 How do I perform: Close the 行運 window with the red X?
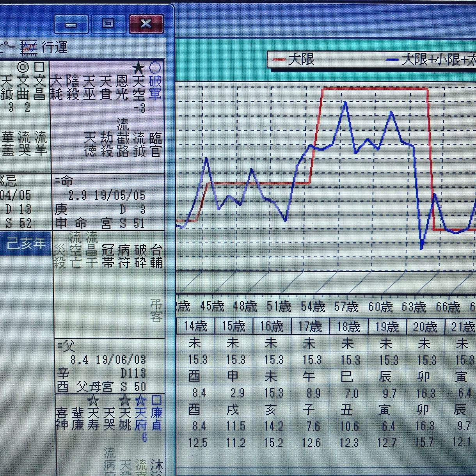146,23
